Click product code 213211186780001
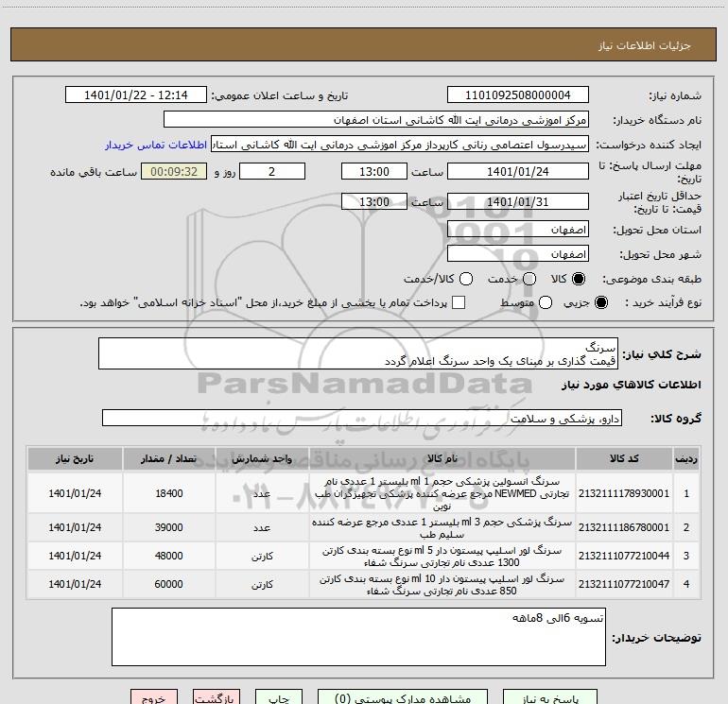728x704 pixels. click(624, 527)
